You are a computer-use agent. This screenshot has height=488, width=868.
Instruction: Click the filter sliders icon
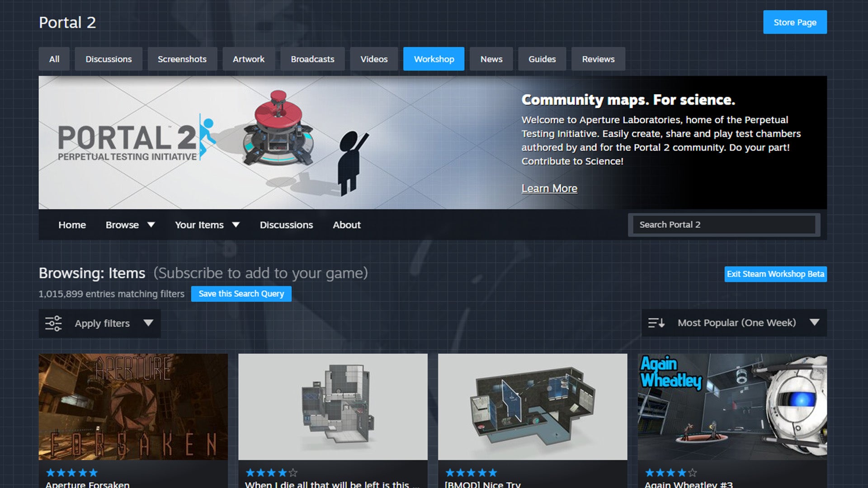(x=53, y=324)
